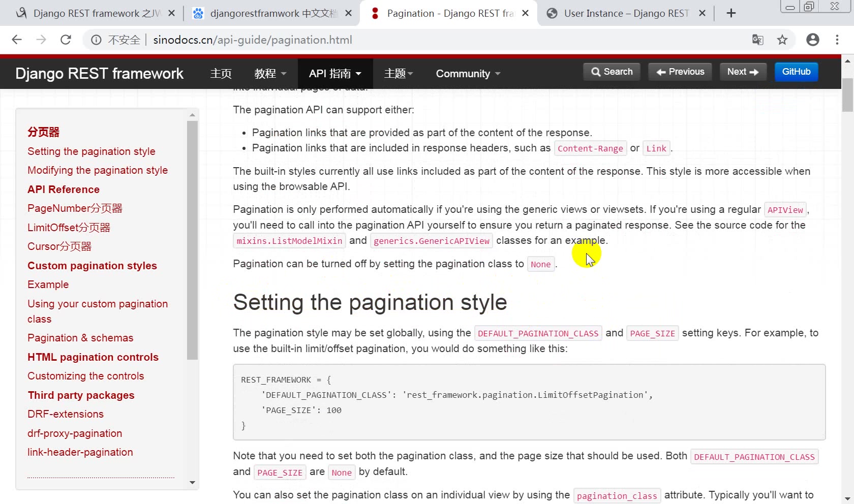Bookmark this page with the star icon
Viewport: 854px width, 504px height.
tap(782, 40)
